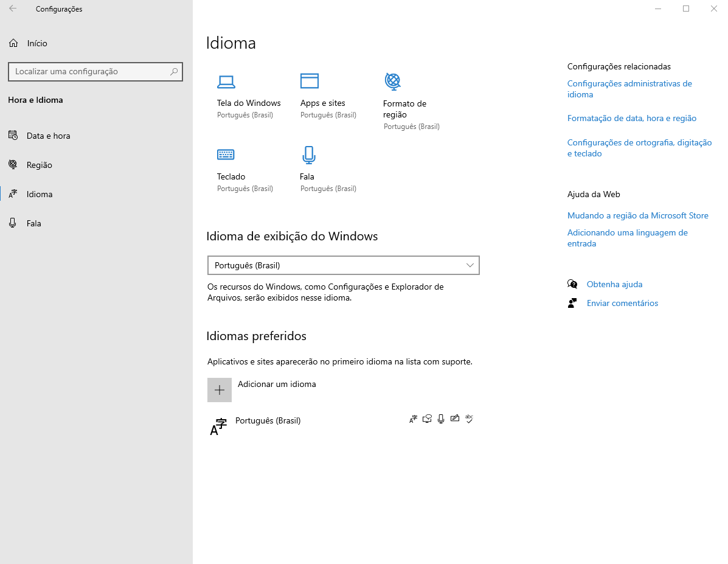Click the search magnifier icon
This screenshot has width=728, height=564.
pos(174,72)
